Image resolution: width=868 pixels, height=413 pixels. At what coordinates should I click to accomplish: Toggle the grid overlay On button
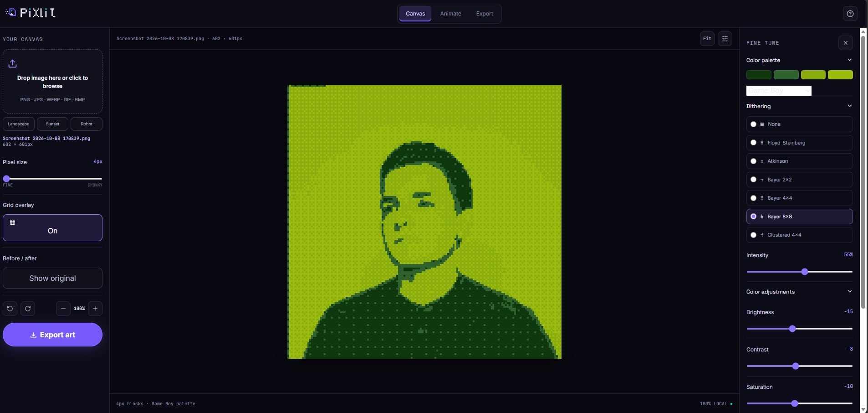click(52, 227)
